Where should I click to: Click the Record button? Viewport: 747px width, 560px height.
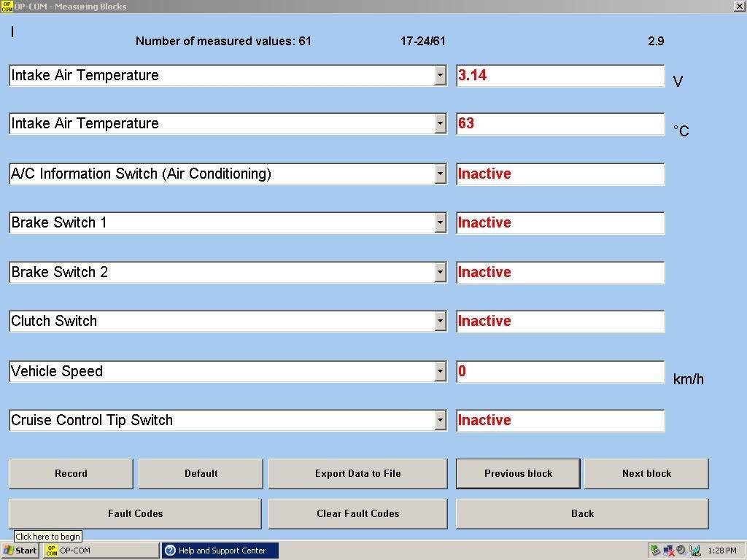pos(71,473)
